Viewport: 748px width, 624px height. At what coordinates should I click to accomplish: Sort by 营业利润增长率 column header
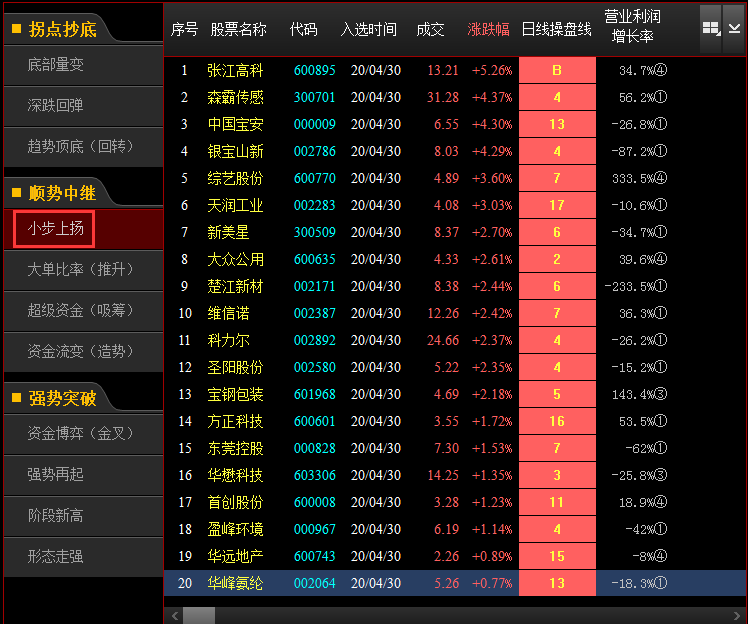coord(633,26)
